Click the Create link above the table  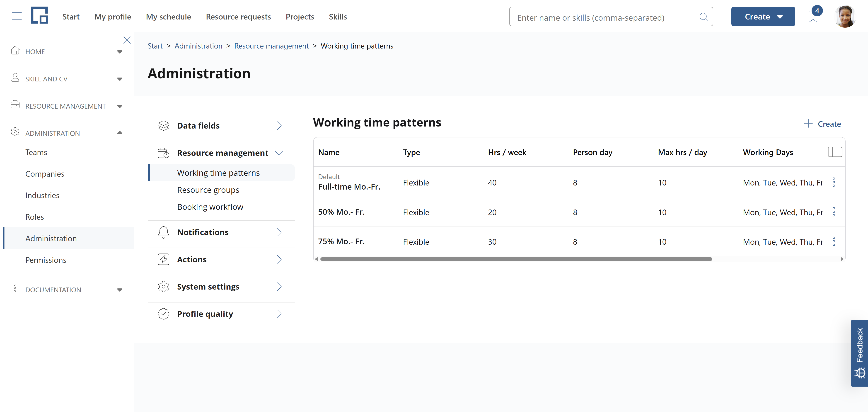coord(829,124)
